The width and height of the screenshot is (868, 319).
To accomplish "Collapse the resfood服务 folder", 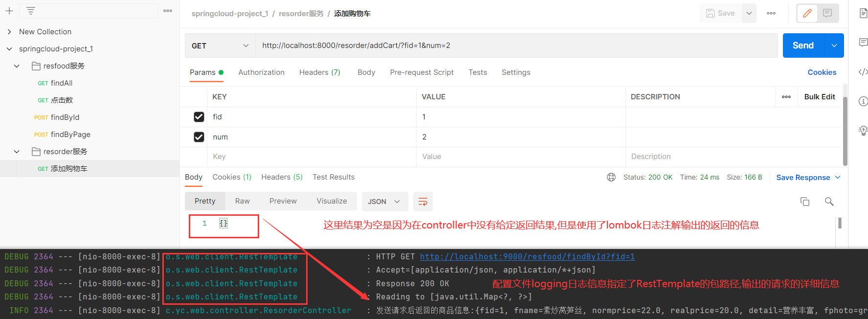I will [17, 66].
